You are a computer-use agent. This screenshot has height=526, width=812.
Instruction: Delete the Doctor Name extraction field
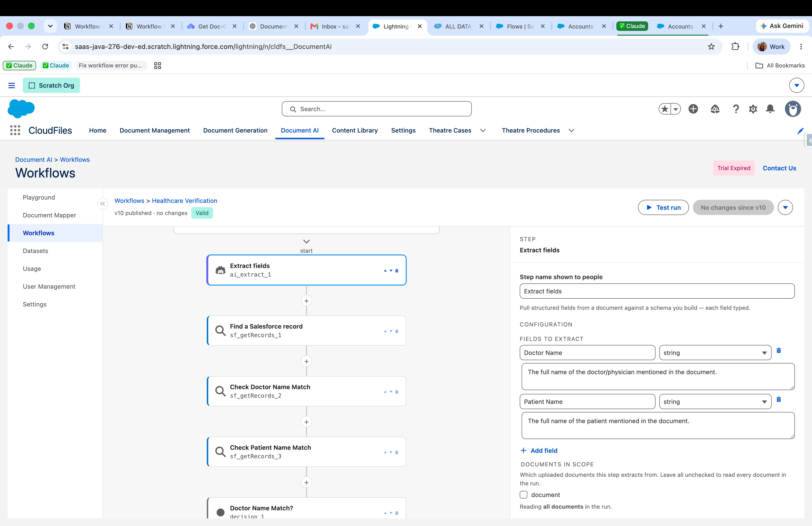[779, 350]
